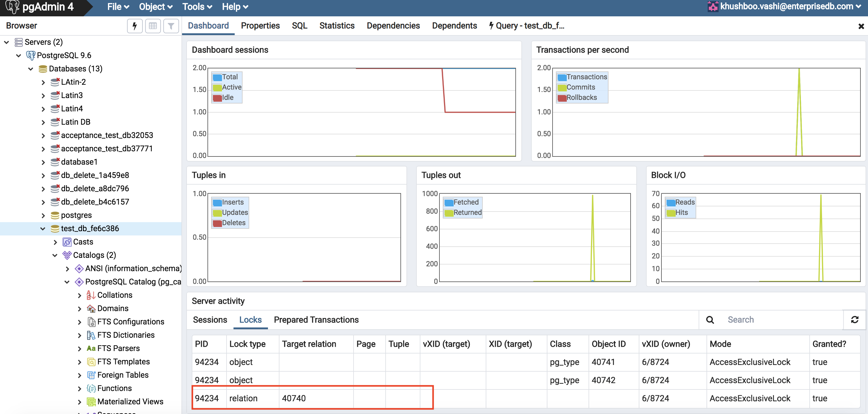Collapse the test_db_fe6c386 database node
868x414 pixels.
(43, 228)
